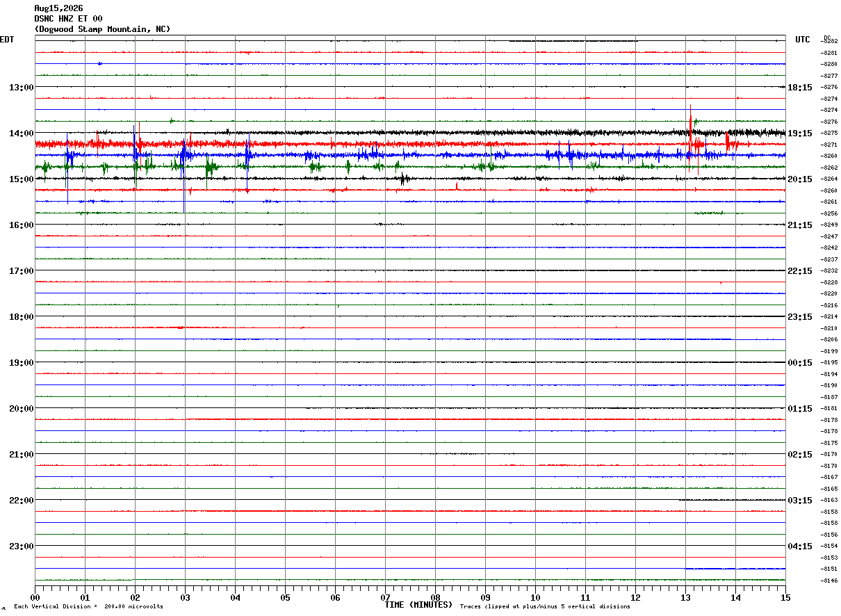Click the "03" minute tick label
The height and width of the screenshot is (616, 841).
point(186,597)
